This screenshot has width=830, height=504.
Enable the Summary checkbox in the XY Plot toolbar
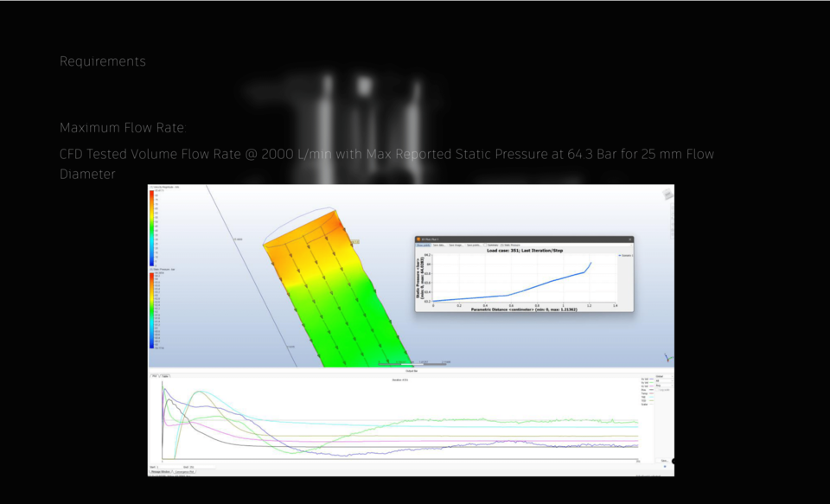pyautogui.click(x=484, y=245)
